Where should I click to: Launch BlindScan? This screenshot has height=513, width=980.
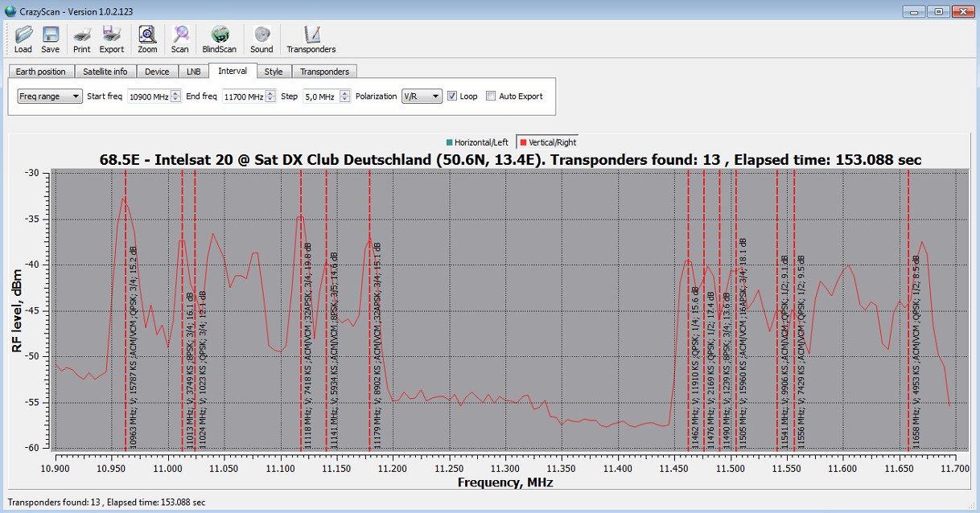220,39
